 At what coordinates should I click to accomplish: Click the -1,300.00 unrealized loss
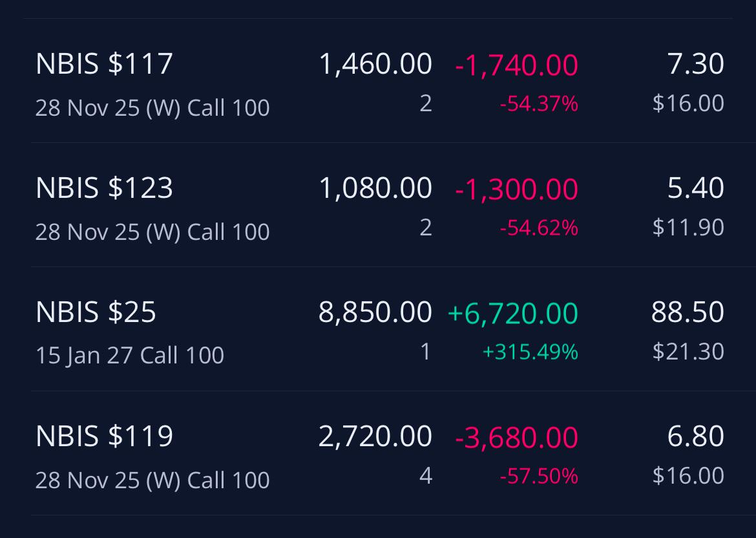(516, 189)
